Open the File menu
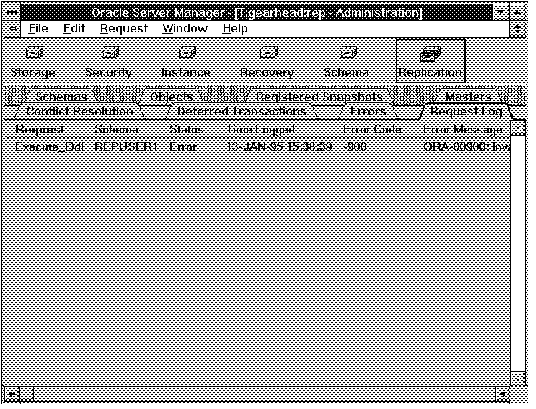 pyautogui.click(x=38, y=28)
